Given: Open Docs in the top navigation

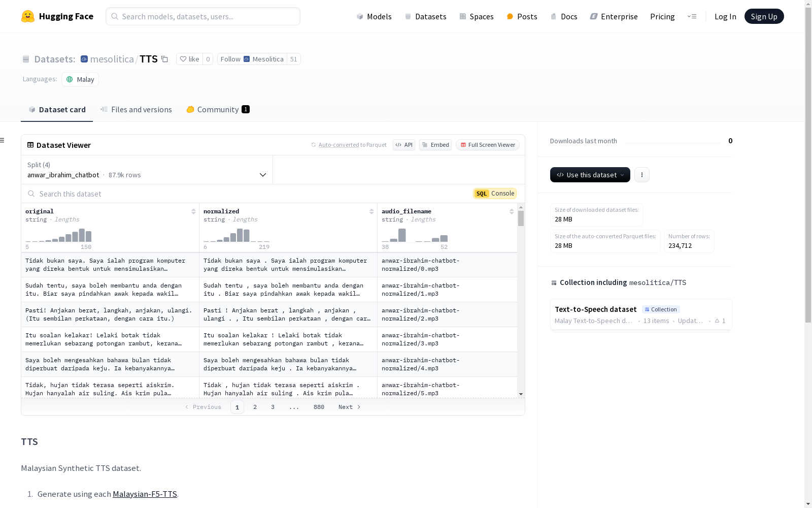Looking at the screenshot, I should (x=564, y=16).
